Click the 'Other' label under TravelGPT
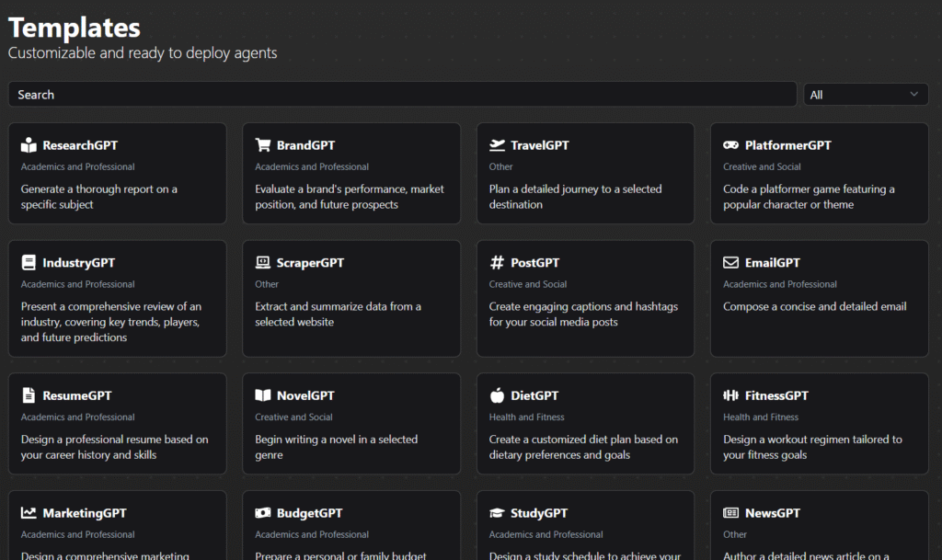The image size is (942, 560). [500, 166]
